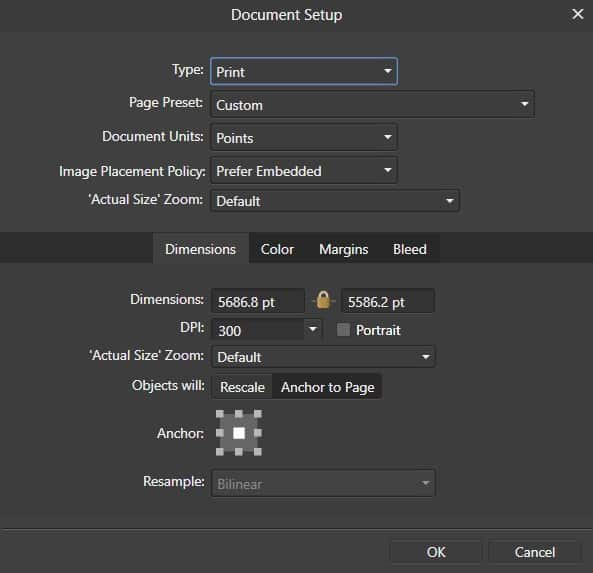Viewport: 593px width, 573px height.
Task: Select the top-center anchor point
Action: (239, 414)
